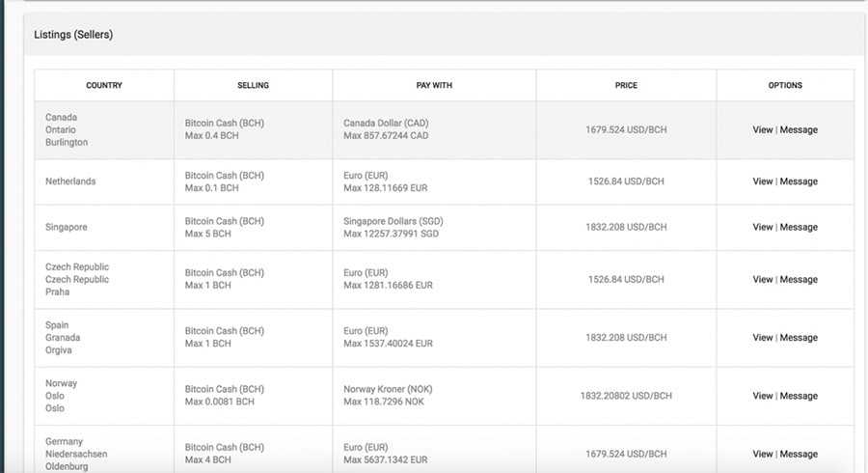Viewport: 868px width, 473px height.
Task: Click the OPTIONS column header
Action: tap(785, 86)
